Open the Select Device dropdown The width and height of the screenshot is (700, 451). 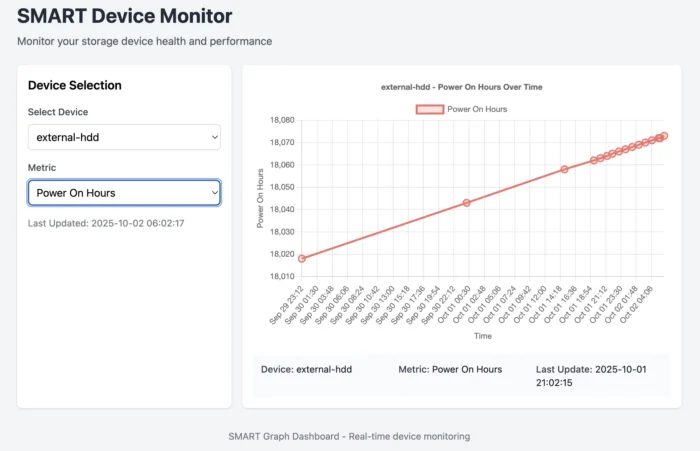123,137
